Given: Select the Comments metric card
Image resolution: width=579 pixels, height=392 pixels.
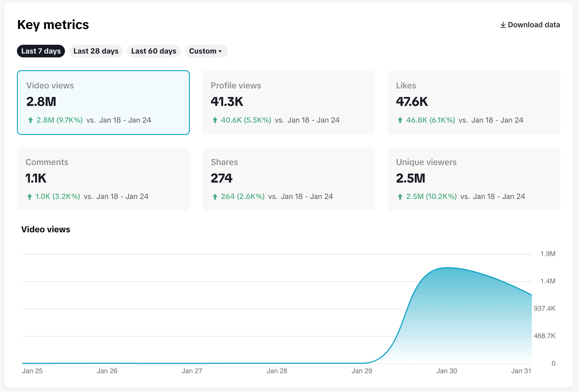Looking at the screenshot, I should [x=103, y=179].
